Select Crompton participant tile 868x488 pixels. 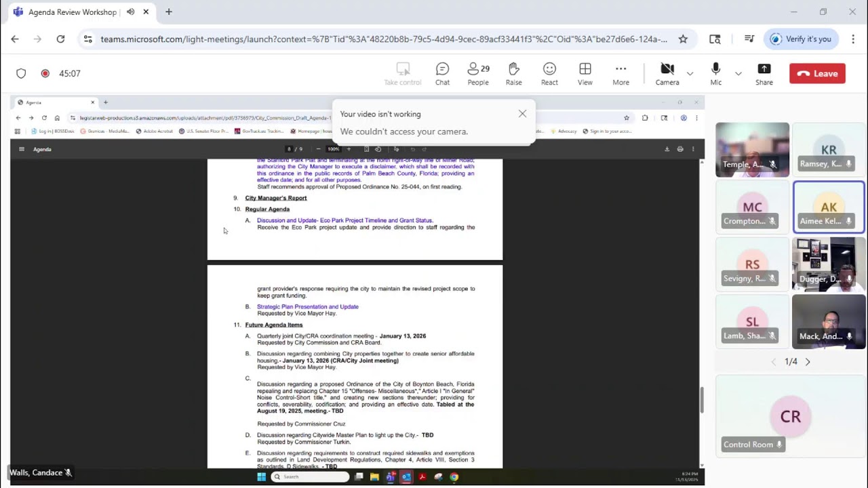[x=752, y=207]
